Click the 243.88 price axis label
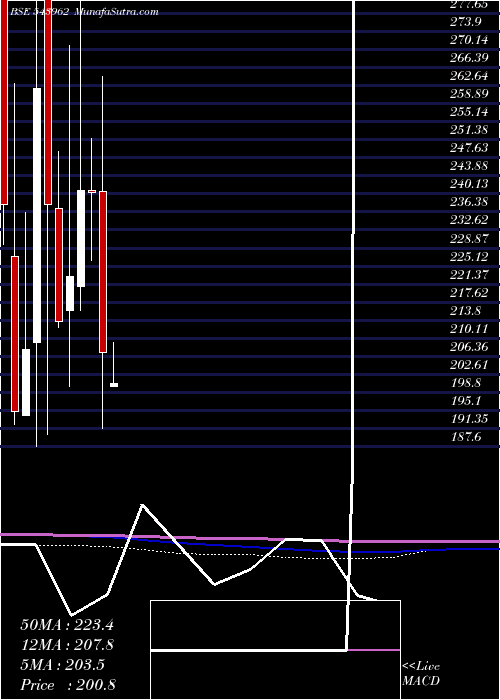 469,166
